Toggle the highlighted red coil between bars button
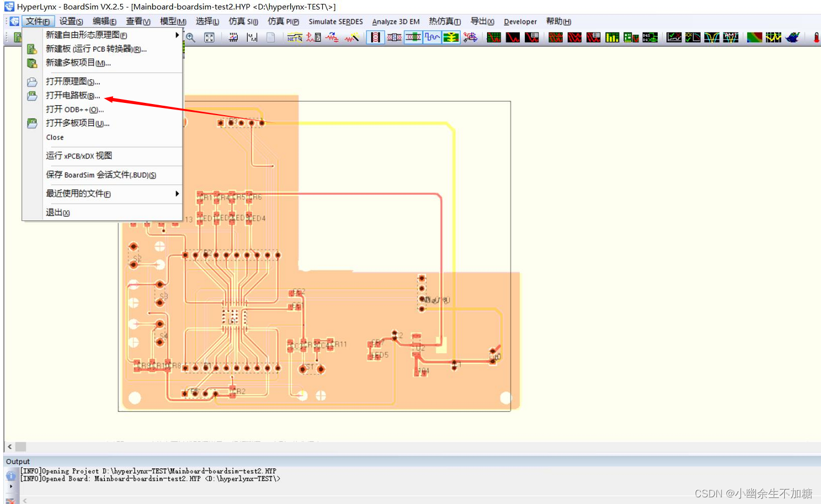Viewport: 821px width, 504px height. 376,37
